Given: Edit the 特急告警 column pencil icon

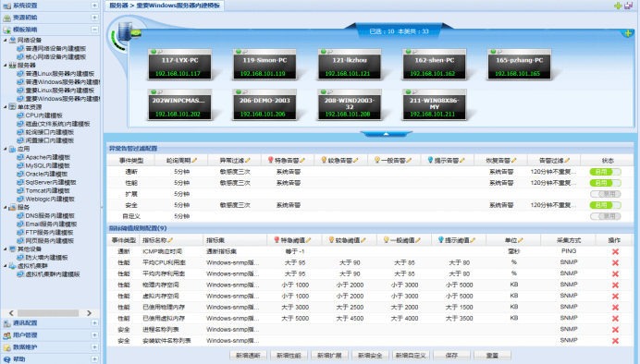Looking at the screenshot, I should point(302,161).
